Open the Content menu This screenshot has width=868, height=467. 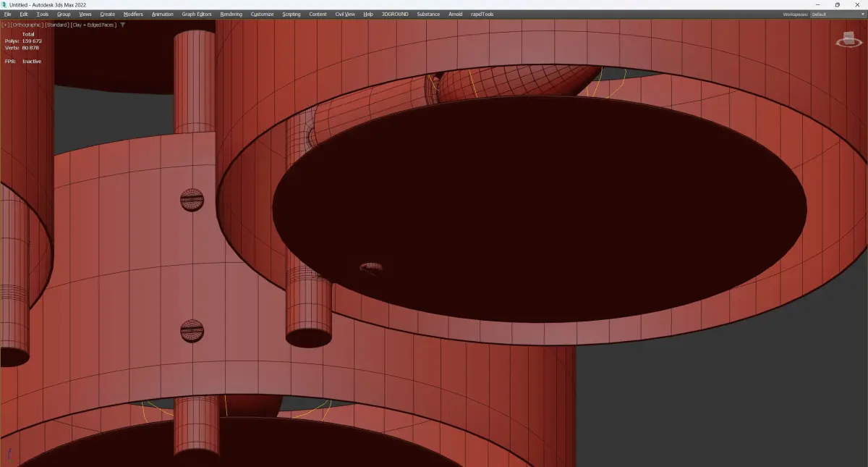(318, 14)
